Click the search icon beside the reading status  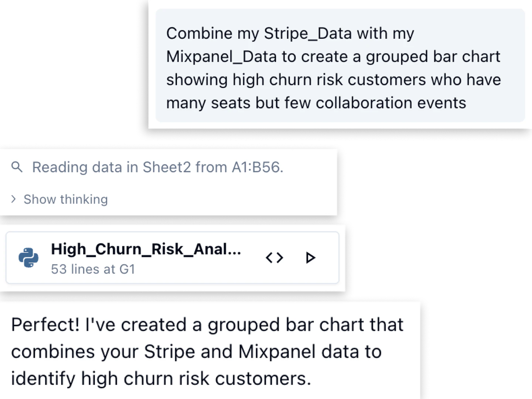[17, 167]
